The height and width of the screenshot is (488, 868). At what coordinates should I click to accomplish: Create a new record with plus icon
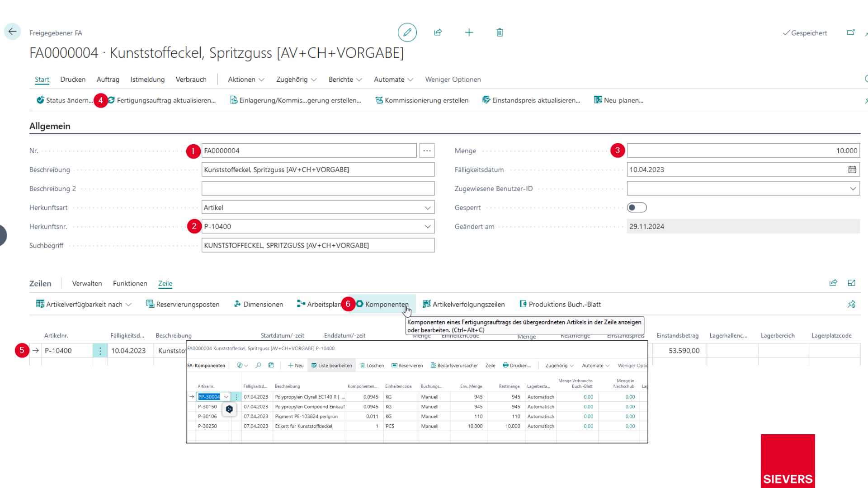(469, 33)
